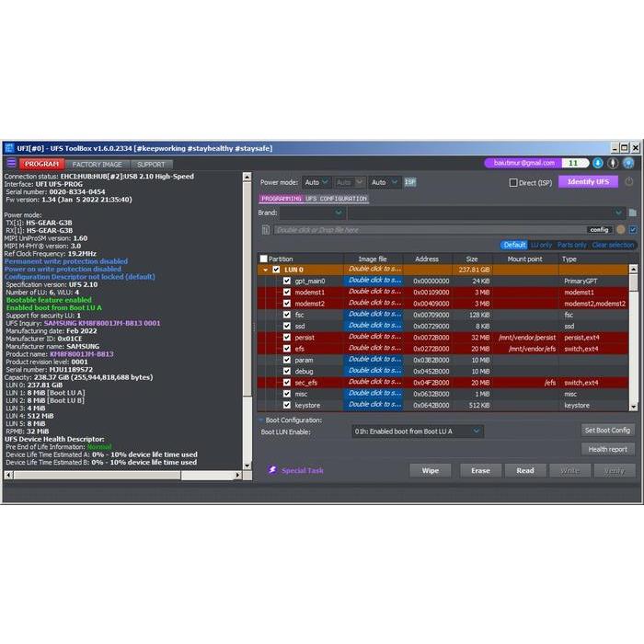
Task: Click the microphone icon in the header
Action: tap(613, 163)
